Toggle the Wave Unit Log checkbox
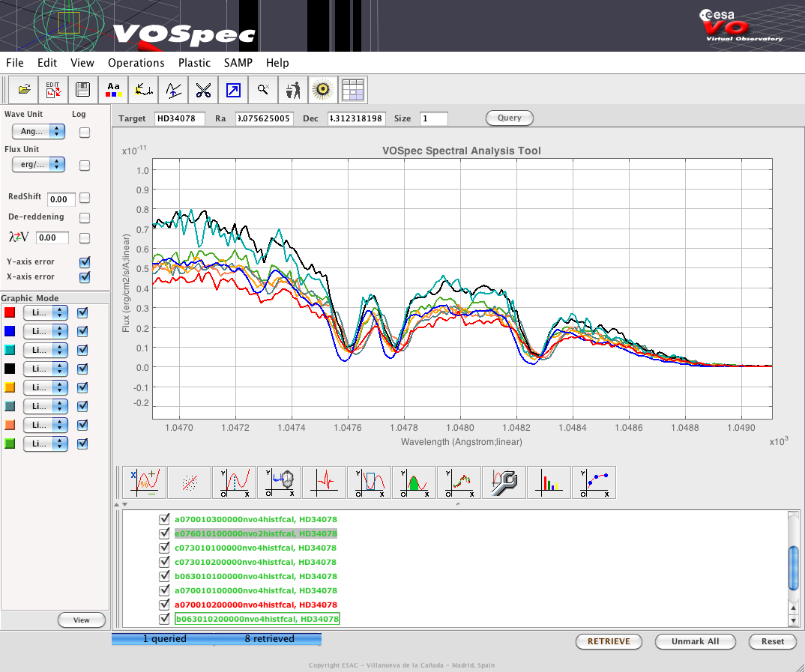Screen dimensions: 805x672 tap(85, 133)
